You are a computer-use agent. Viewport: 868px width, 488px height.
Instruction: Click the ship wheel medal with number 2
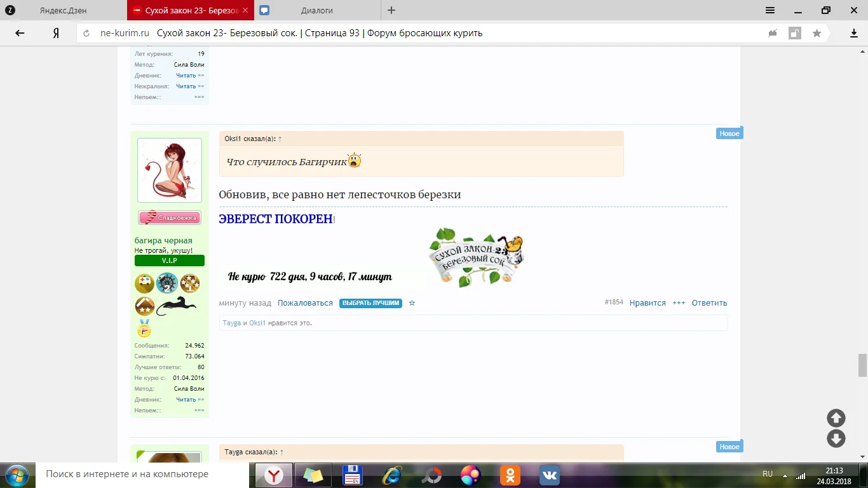pyautogui.click(x=167, y=283)
